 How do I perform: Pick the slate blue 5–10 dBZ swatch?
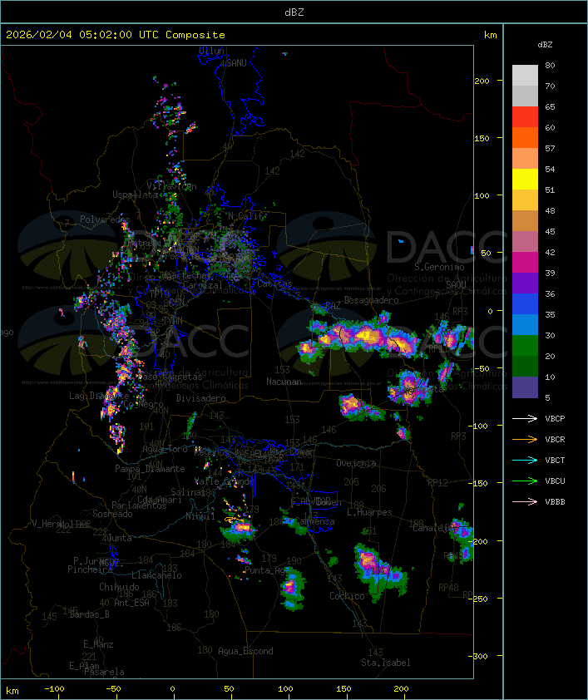point(525,387)
